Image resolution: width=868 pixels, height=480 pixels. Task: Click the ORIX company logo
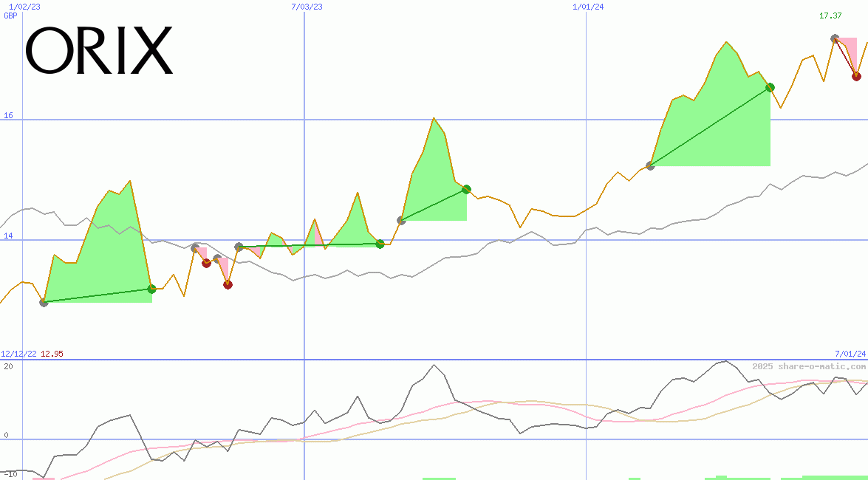[100, 52]
